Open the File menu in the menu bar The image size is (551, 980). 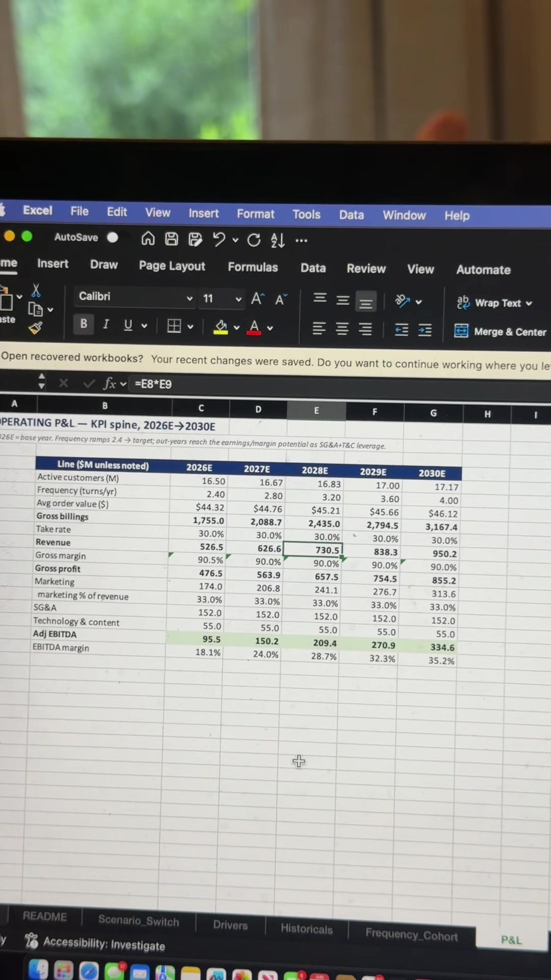79,211
